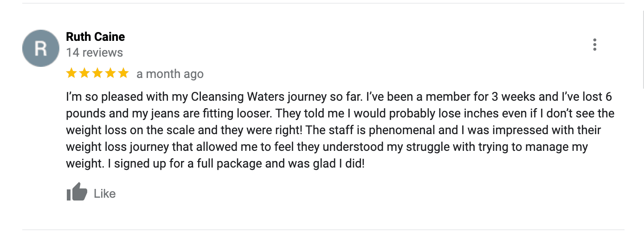Screen dimensions: 644x233
Task: Click the gray R profile avatar
Action: (41, 48)
